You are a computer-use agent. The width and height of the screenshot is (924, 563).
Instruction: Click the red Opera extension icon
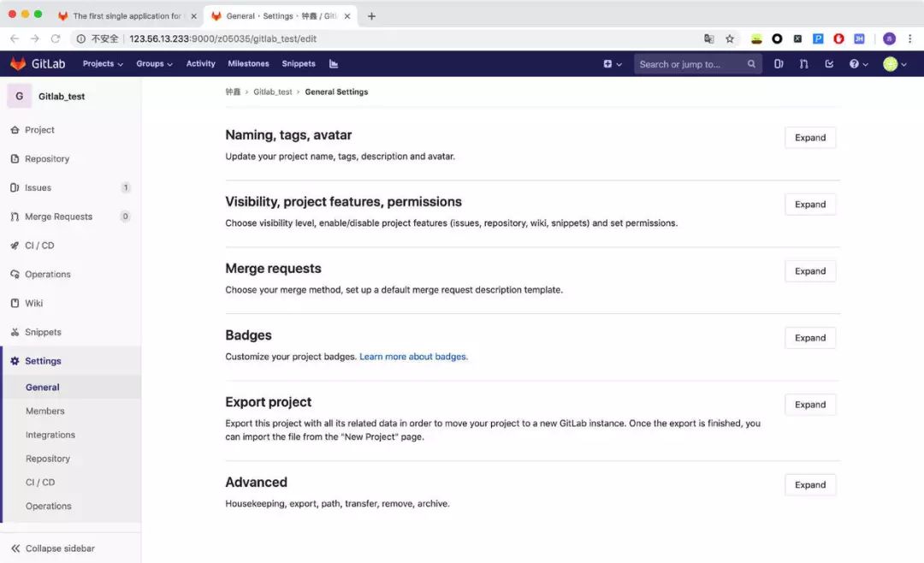838,39
